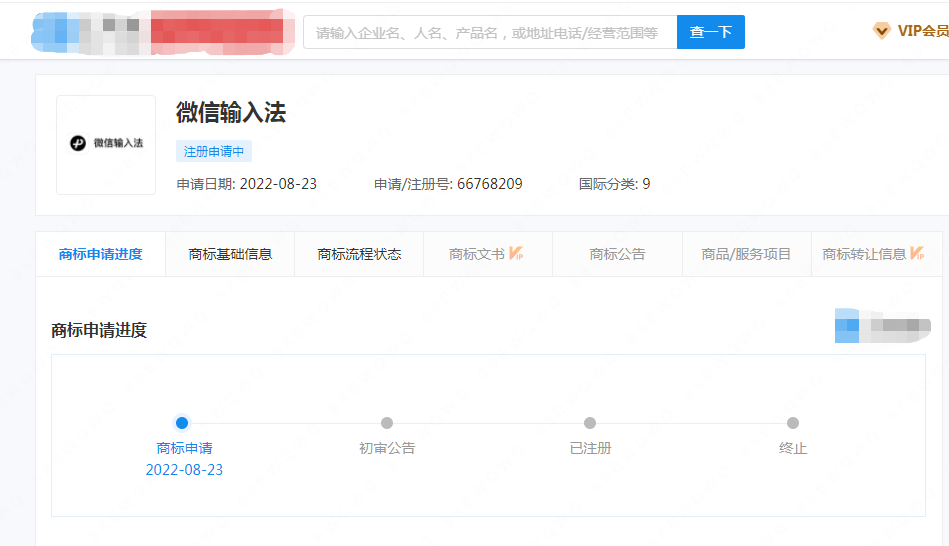Select the 商标流程状态 tab
Image resolution: width=949 pixels, height=546 pixels.
pos(359,254)
